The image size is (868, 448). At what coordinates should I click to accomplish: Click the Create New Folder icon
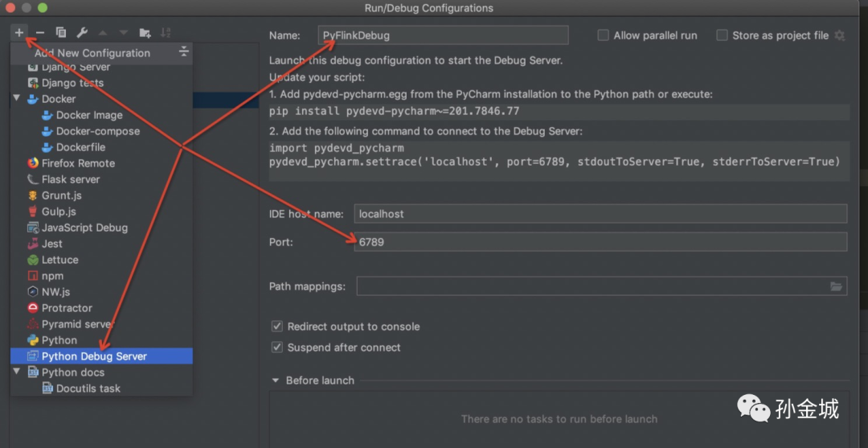coord(145,33)
